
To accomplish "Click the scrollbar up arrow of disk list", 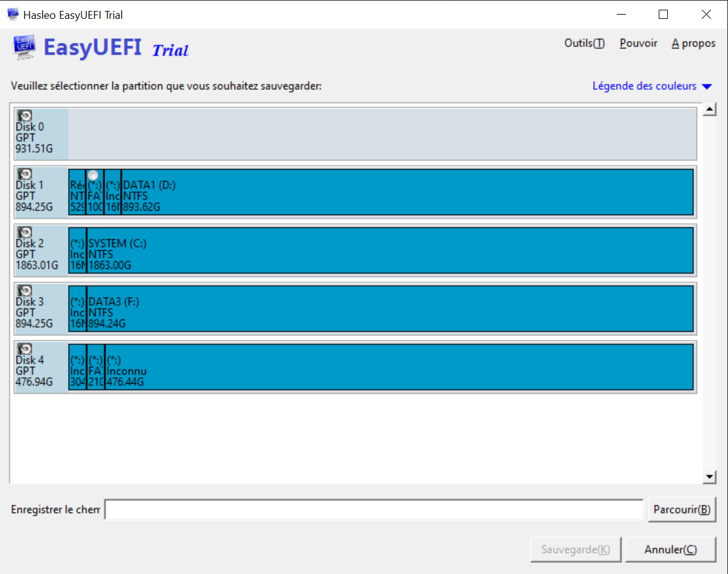I will (x=709, y=109).
